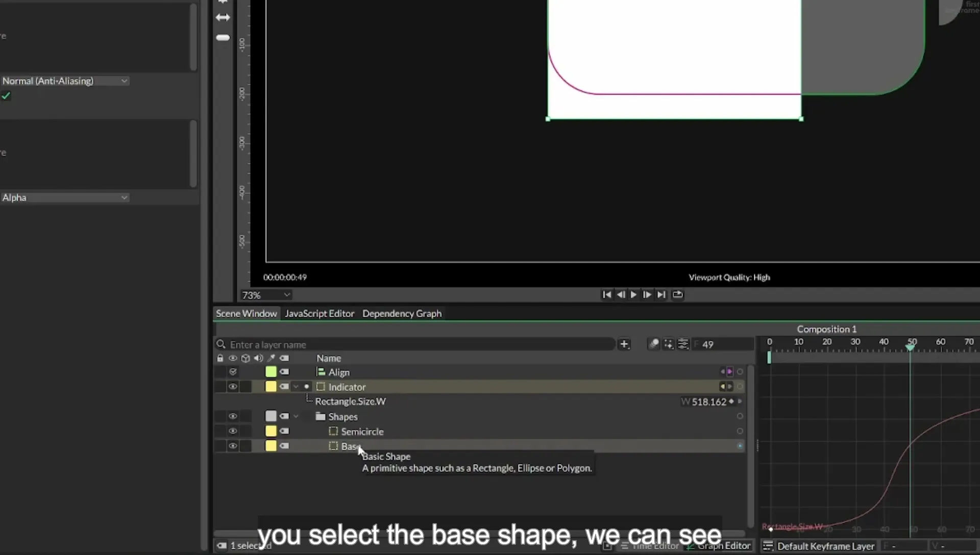Collapse the Shapes group chevron
Viewport: 980px width, 555px height.
pos(296,416)
